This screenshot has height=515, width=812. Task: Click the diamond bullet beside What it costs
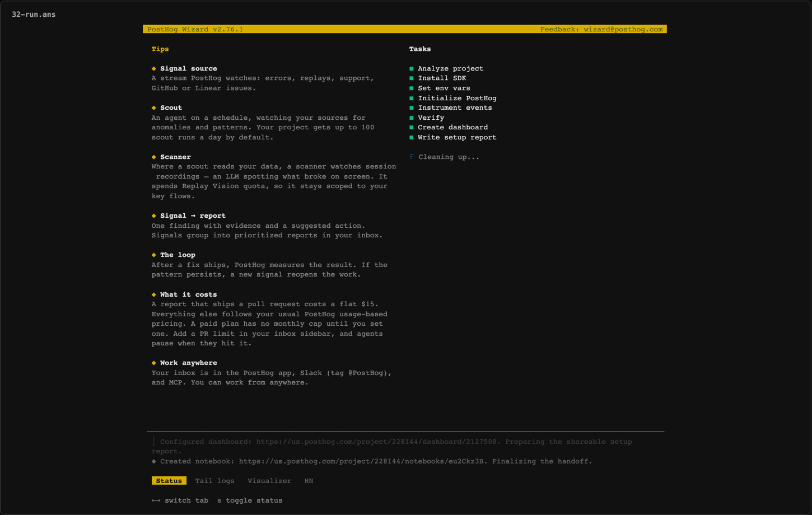click(154, 294)
